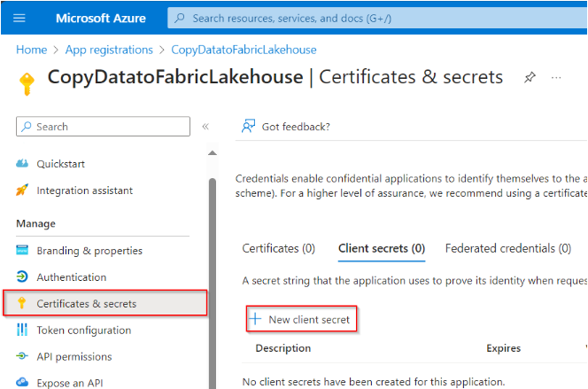Click the Quickstart cloud icon

(x=22, y=164)
